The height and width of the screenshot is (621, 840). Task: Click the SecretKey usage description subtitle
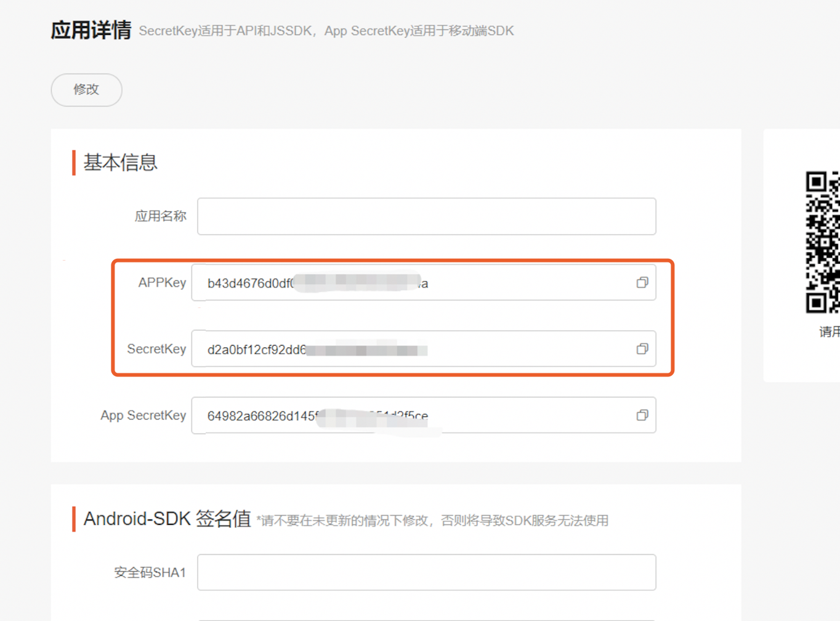coord(326,31)
